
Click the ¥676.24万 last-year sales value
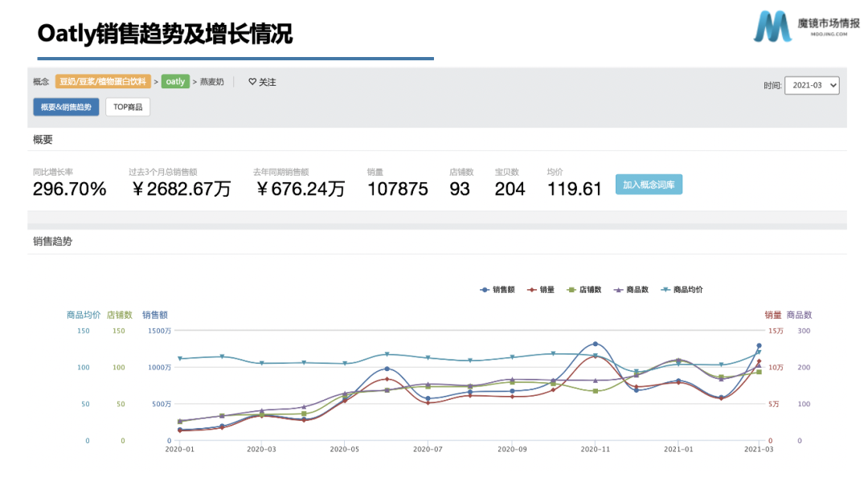pyautogui.click(x=300, y=189)
